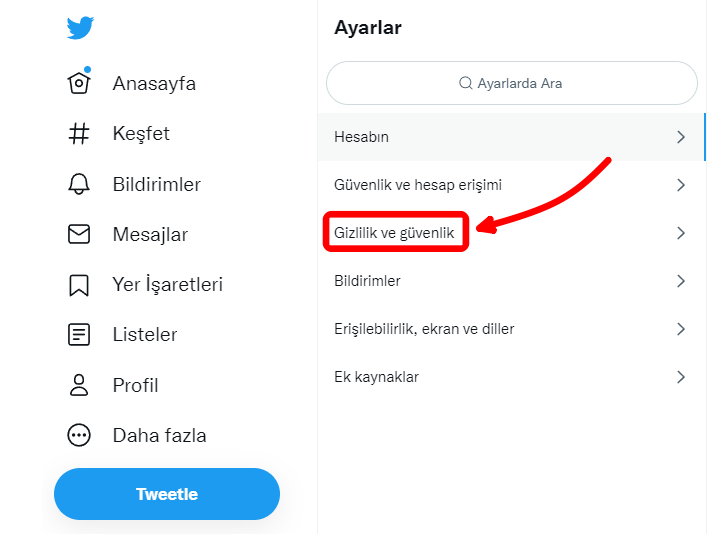The width and height of the screenshot is (714, 534).
Task: Open the Bildirimler bell icon
Action: (79, 184)
